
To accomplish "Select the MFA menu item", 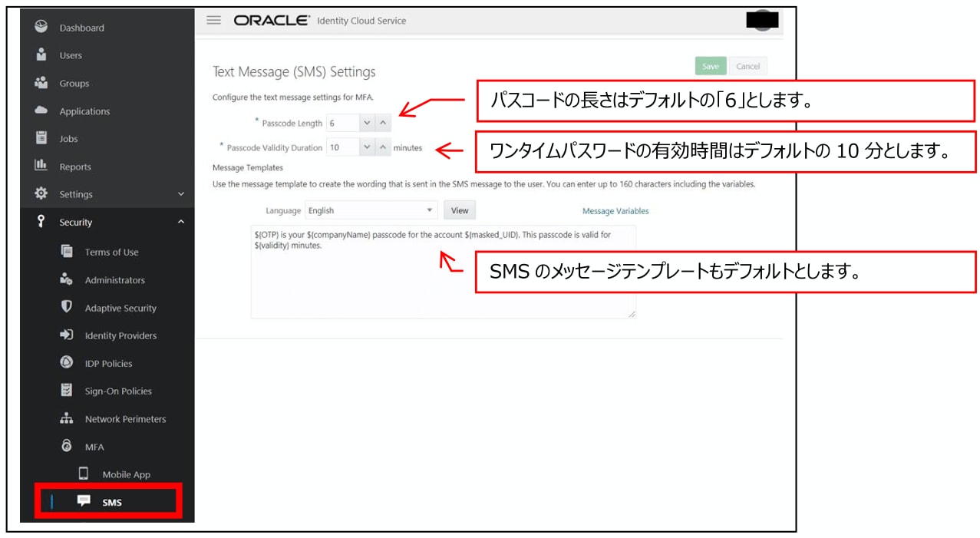I will [94, 447].
